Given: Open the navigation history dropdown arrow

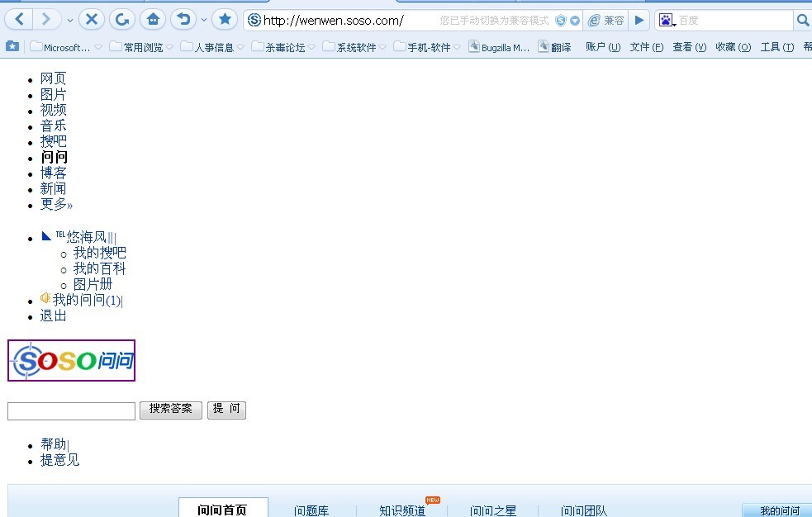Looking at the screenshot, I should [70, 20].
